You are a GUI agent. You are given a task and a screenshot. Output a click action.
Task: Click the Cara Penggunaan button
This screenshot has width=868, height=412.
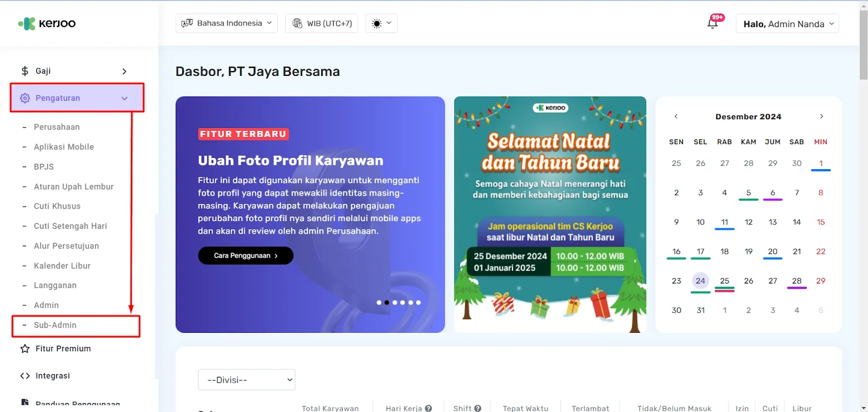pos(246,255)
